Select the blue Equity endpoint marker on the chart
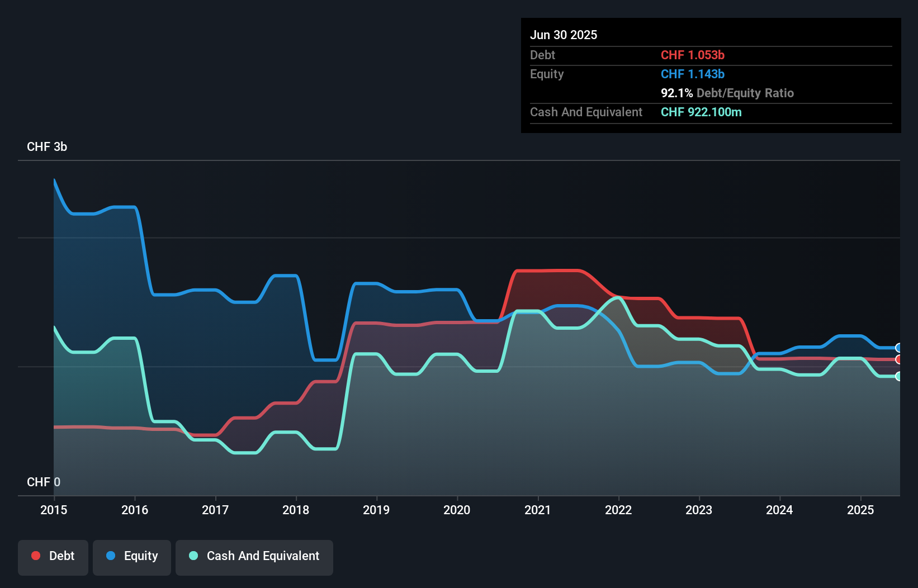This screenshot has height=588, width=918. coord(899,348)
